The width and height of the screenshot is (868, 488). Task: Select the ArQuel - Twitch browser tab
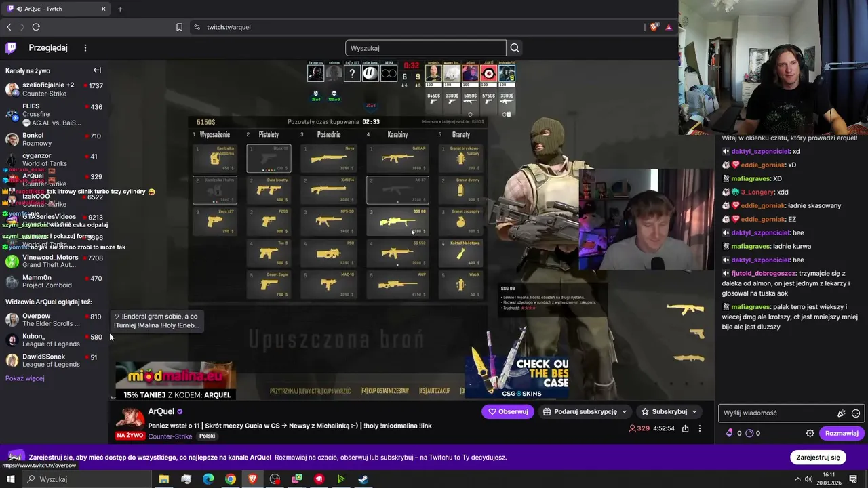(x=56, y=9)
